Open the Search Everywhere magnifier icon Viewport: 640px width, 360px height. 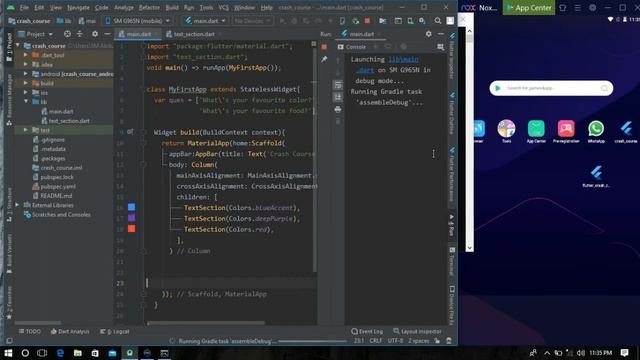(x=438, y=21)
